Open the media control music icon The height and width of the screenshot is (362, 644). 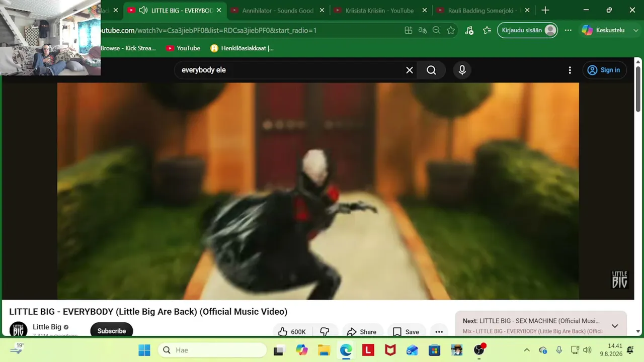tap(469, 30)
